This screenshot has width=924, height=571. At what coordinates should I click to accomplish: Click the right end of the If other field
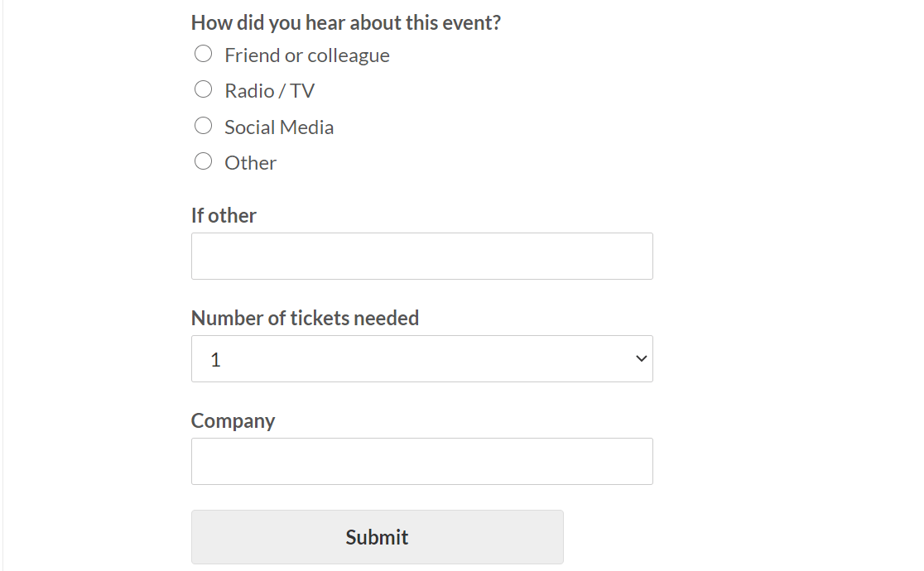click(638, 256)
